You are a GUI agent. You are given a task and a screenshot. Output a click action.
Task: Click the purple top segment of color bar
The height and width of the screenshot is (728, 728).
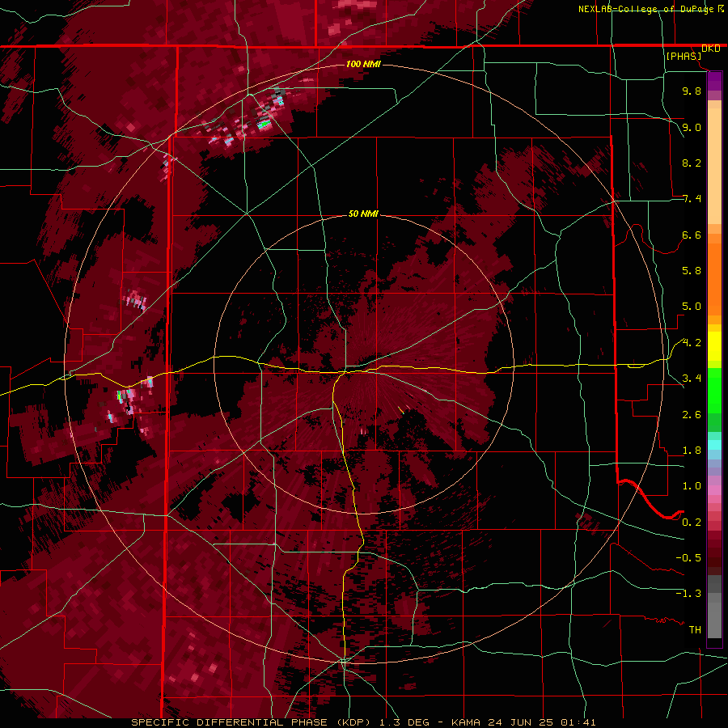point(714,81)
